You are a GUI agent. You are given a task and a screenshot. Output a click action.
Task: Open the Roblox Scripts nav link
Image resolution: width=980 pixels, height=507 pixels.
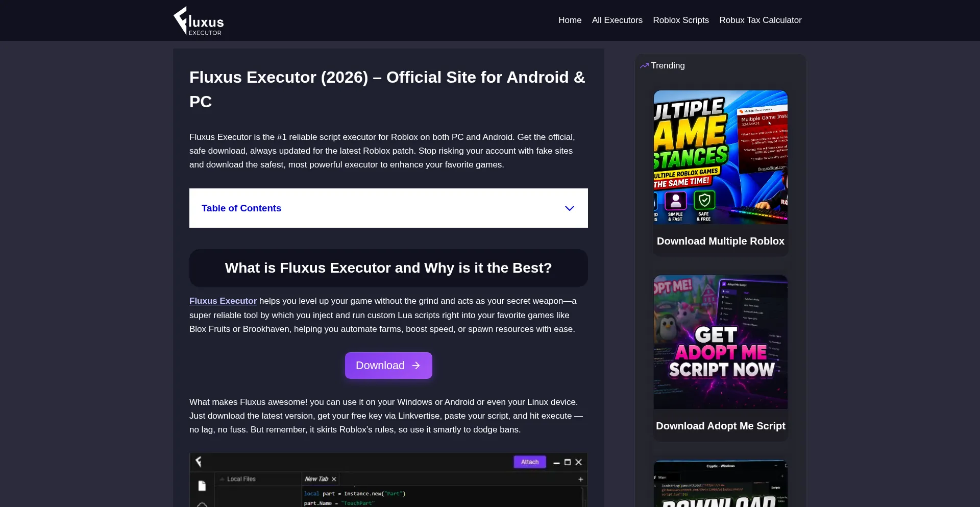click(681, 20)
